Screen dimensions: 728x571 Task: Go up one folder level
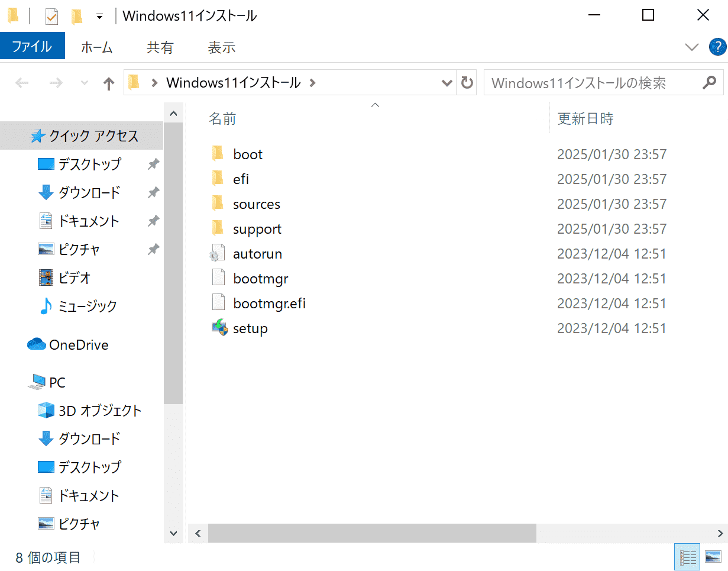click(108, 83)
